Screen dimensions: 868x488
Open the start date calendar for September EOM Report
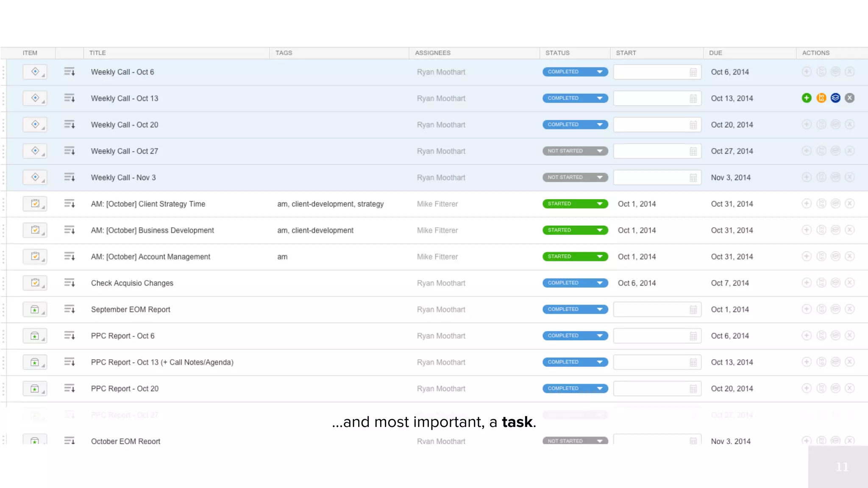coord(693,310)
